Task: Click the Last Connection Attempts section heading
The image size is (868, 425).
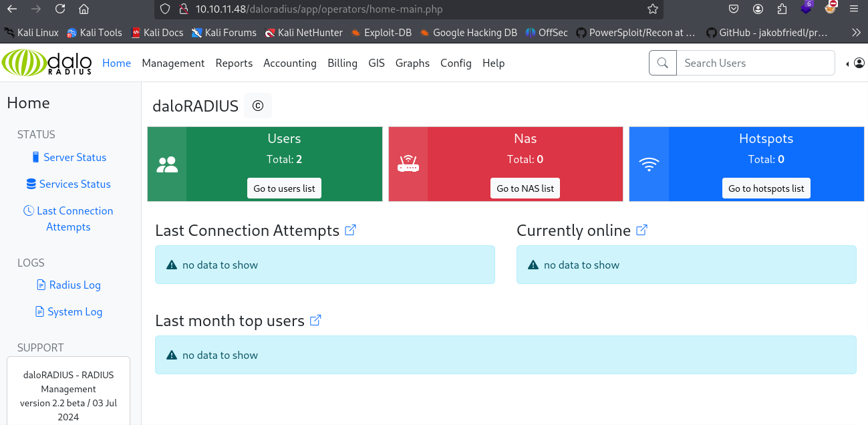Action: coord(247,231)
